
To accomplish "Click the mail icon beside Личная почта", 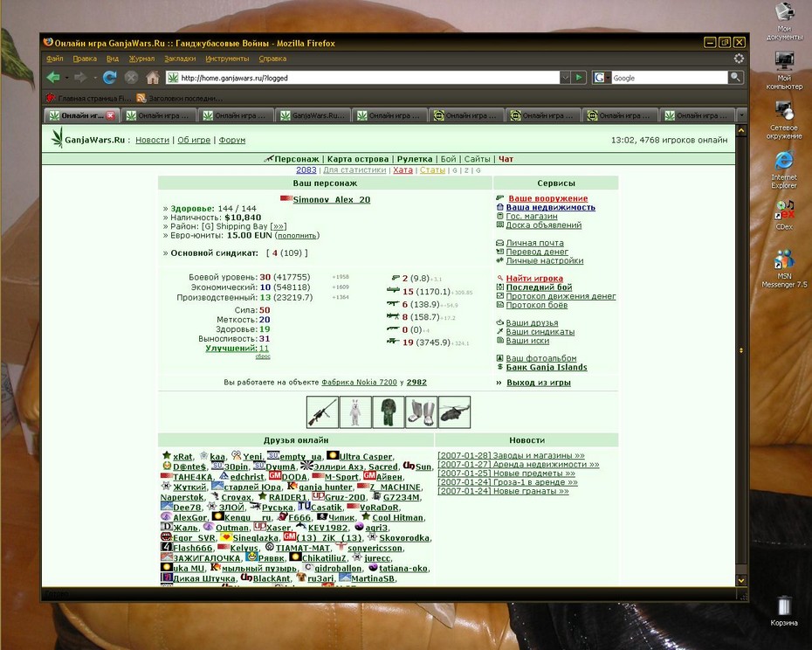I will click(x=499, y=243).
